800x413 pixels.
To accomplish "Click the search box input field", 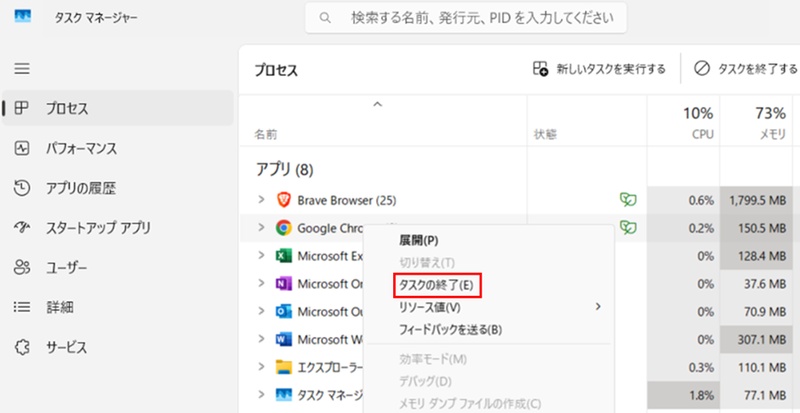I will pyautogui.click(x=466, y=18).
